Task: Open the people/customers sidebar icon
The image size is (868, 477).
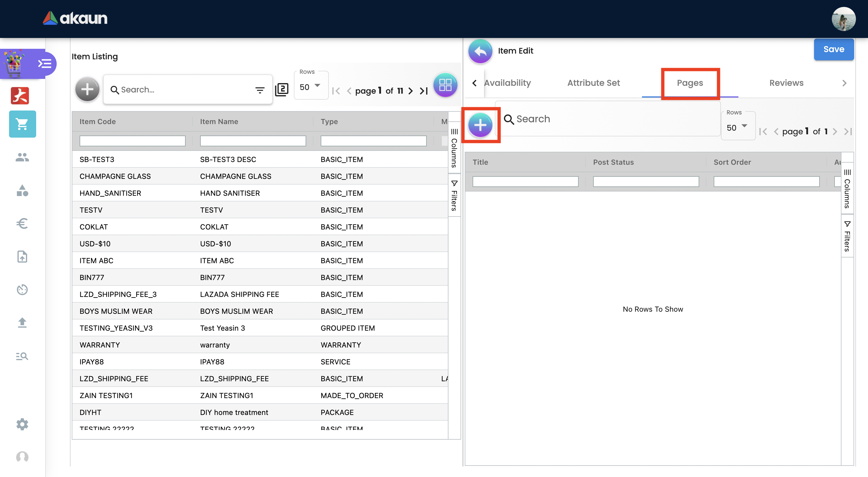Action: 22,157
